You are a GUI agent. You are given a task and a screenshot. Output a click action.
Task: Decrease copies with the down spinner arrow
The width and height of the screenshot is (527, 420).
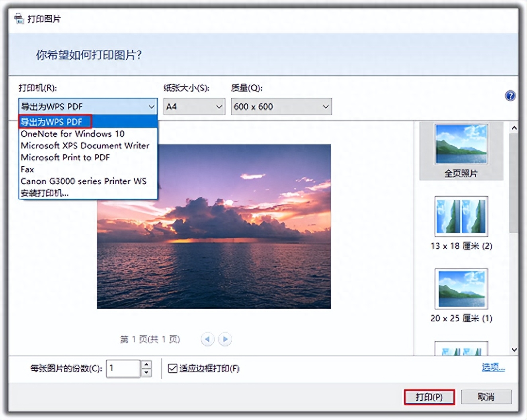[146, 373]
